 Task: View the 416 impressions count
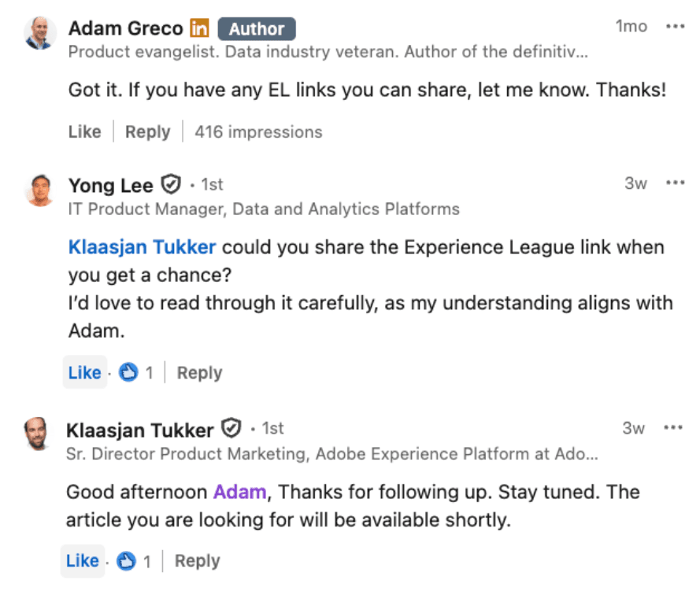pyautogui.click(x=258, y=131)
